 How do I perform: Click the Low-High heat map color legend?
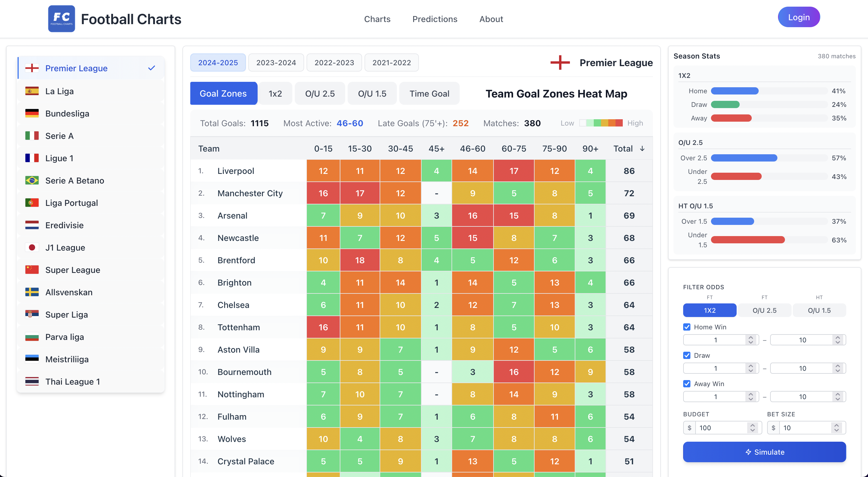point(601,123)
